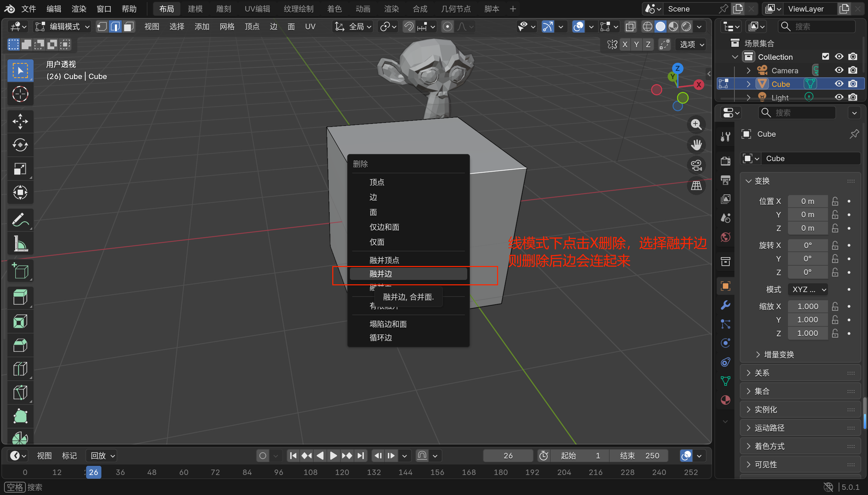Hide the Cube object in outliner
This screenshot has height=495, width=868.
point(839,84)
